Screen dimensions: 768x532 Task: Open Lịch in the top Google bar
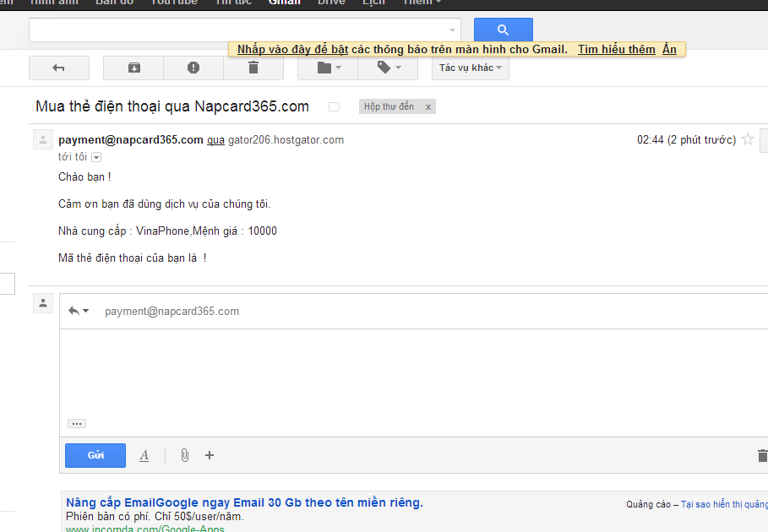pyautogui.click(x=373, y=3)
